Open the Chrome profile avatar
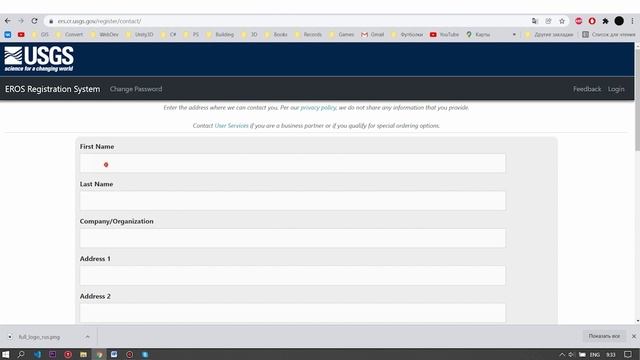640x360 pixels. (x=619, y=21)
